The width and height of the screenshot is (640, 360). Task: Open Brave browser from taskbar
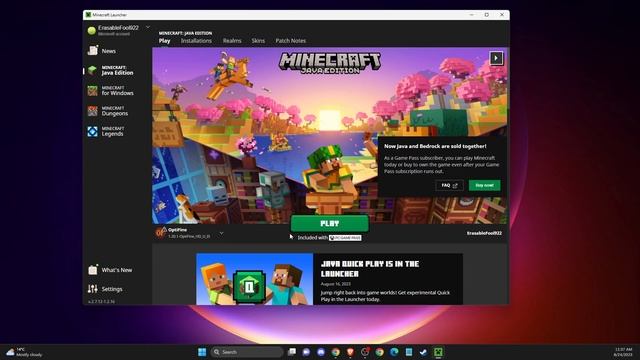point(350,352)
